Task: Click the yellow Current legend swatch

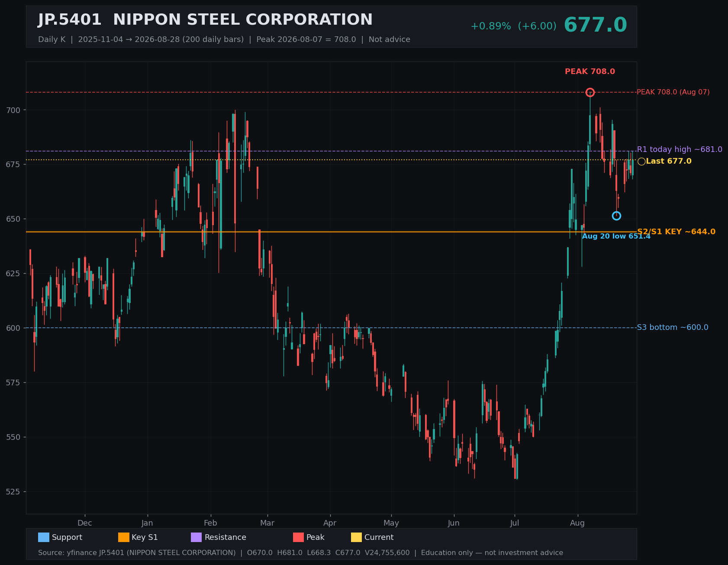Action: tap(357, 537)
